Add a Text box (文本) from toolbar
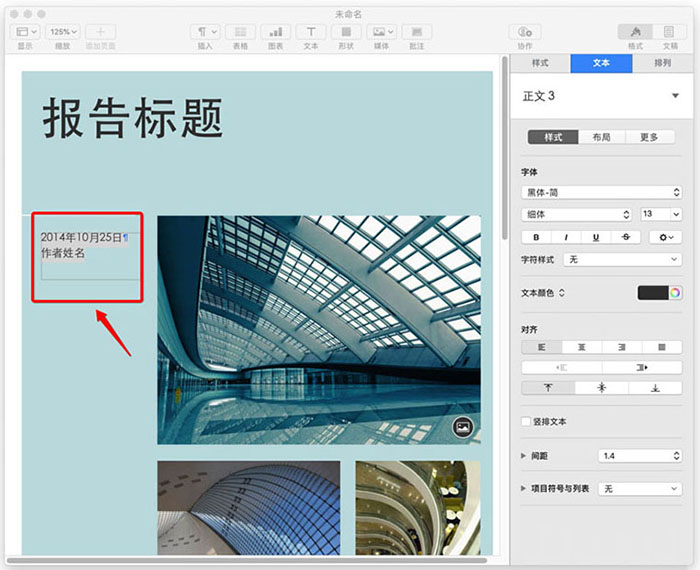Viewport: 700px width, 570px height. coord(311,32)
